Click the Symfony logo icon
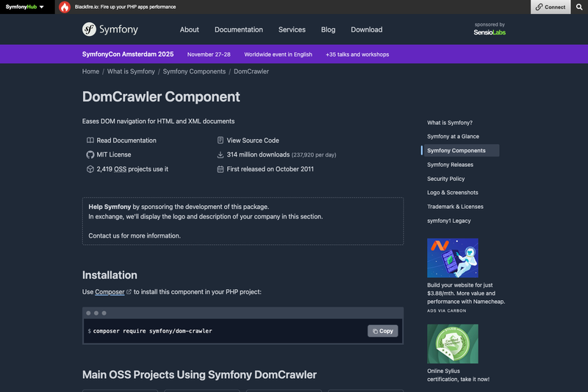Image resolution: width=588 pixels, height=392 pixels. pyautogui.click(x=89, y=29)
